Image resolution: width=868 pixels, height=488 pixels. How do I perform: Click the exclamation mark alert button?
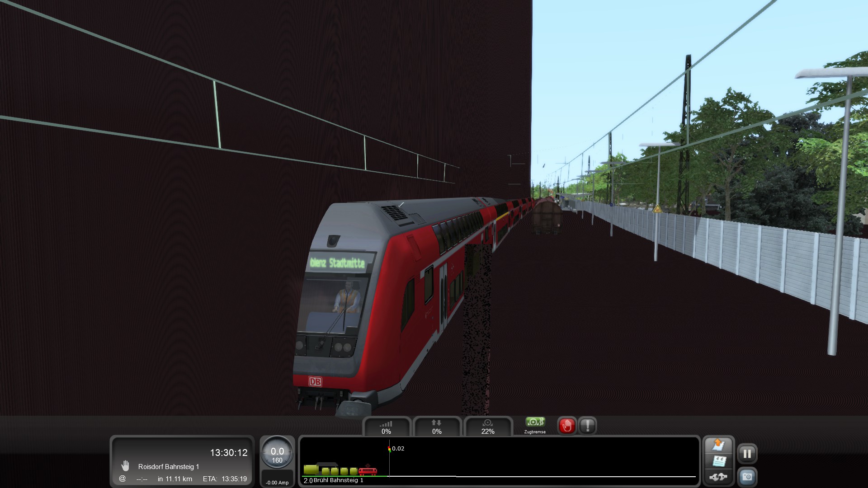587,426
